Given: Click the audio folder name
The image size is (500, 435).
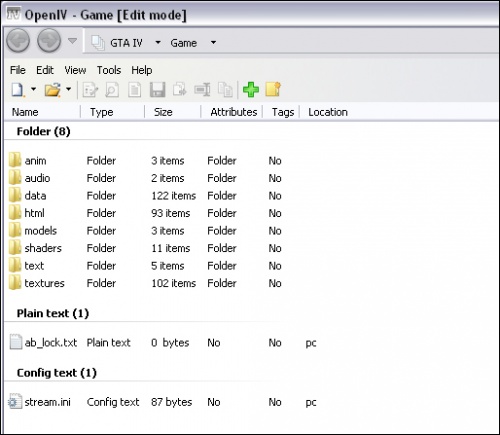Looking at the screenshot, I should pos(37,178).
